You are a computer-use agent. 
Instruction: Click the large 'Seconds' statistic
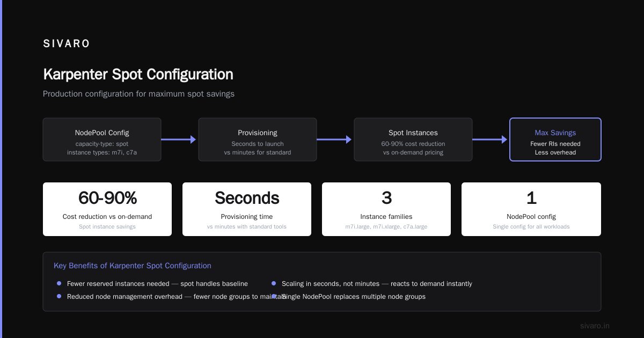point(247,198)
